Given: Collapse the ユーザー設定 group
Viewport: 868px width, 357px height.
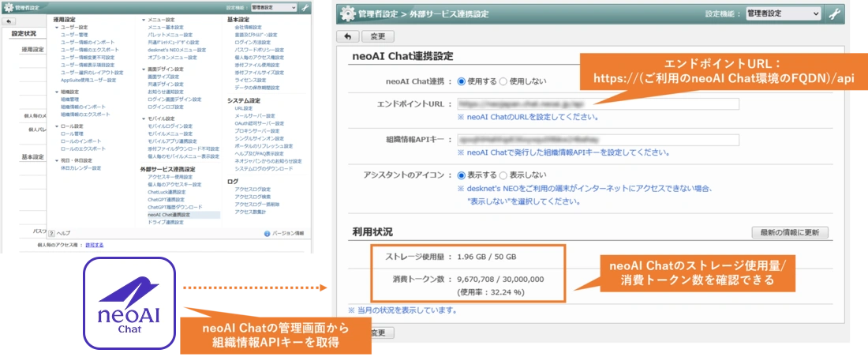Looking at the screenshot, I should pos(57,27).
